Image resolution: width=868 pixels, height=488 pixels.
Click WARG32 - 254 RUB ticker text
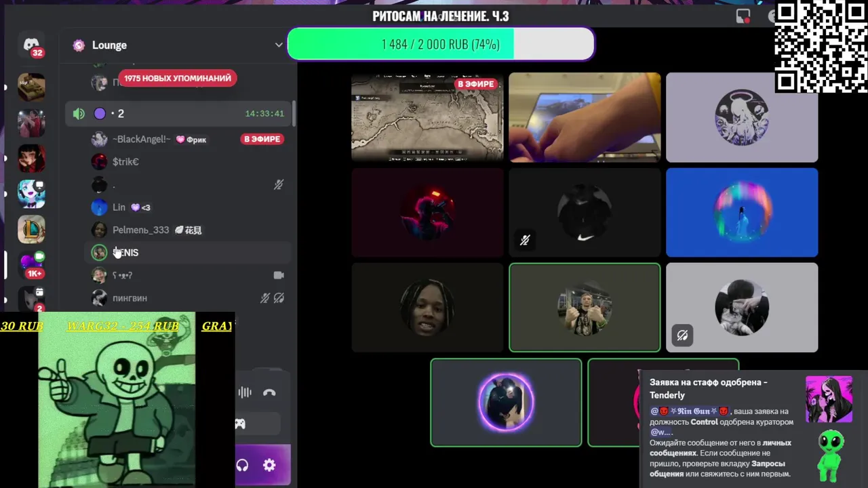click(x=123, y=326)
